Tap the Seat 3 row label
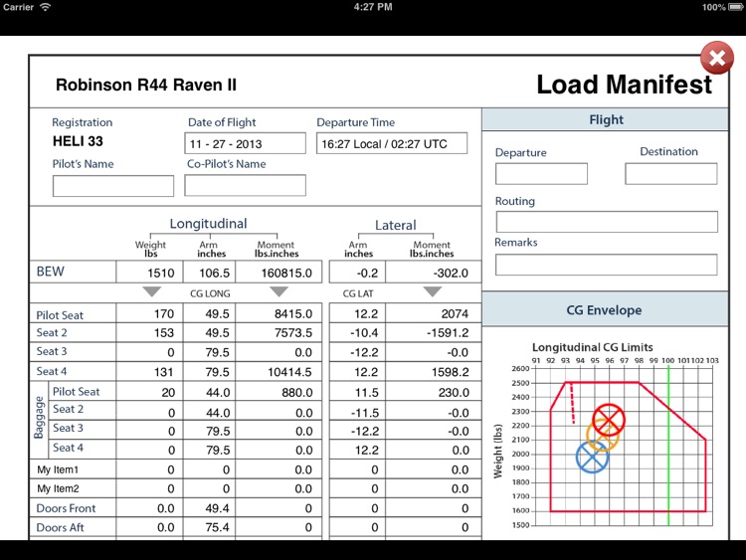The width and height of the screenshot is (746, 560). click(x=52, y=351)
